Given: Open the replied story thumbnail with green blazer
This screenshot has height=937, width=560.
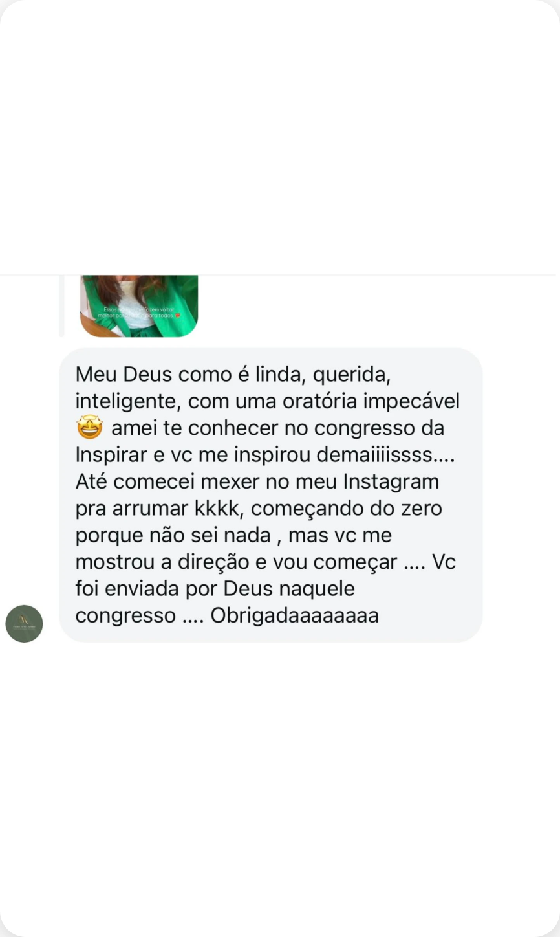Looking at the screenshot, I should [x=139, y=306].
